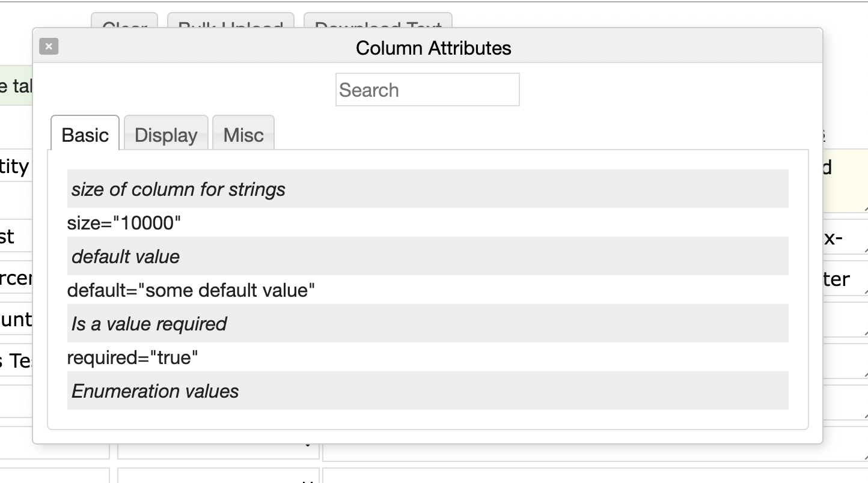Click the "size of column for strings" heading
Viewport: 868px width, 483px height.
coord(178,190)
